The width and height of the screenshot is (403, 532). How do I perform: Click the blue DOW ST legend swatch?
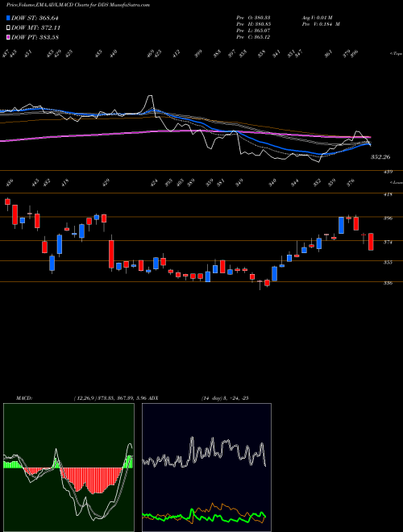(x=8, y=19)
